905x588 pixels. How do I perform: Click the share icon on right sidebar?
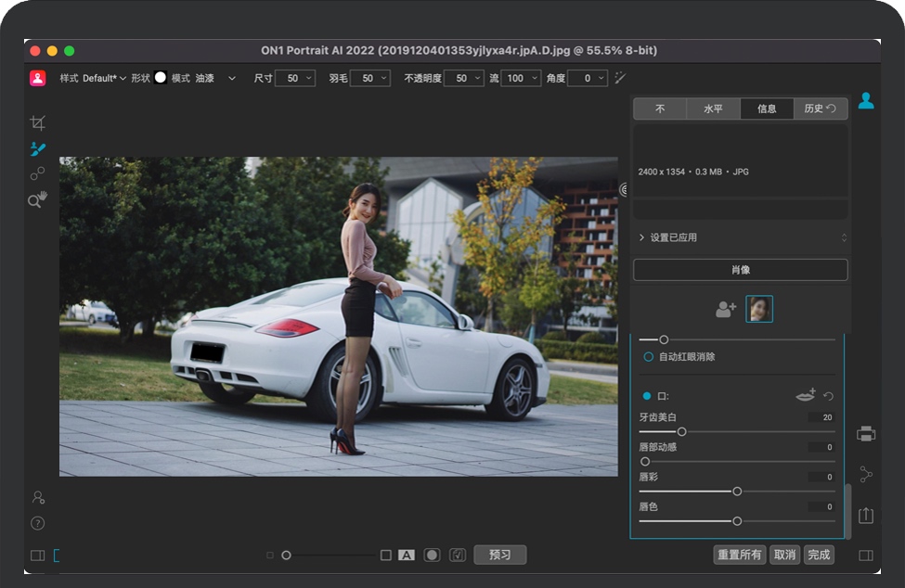(866, 474)
